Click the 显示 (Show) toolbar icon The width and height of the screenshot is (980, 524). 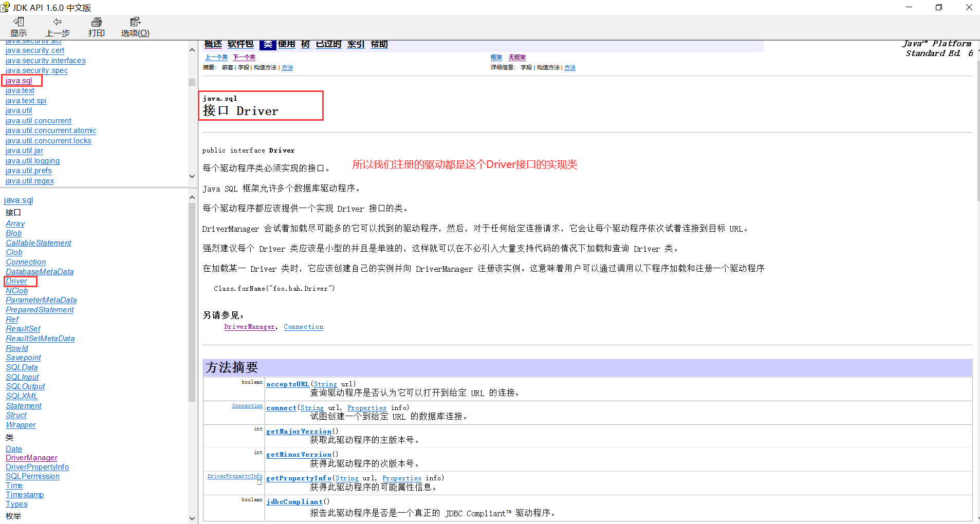(19, 27)
